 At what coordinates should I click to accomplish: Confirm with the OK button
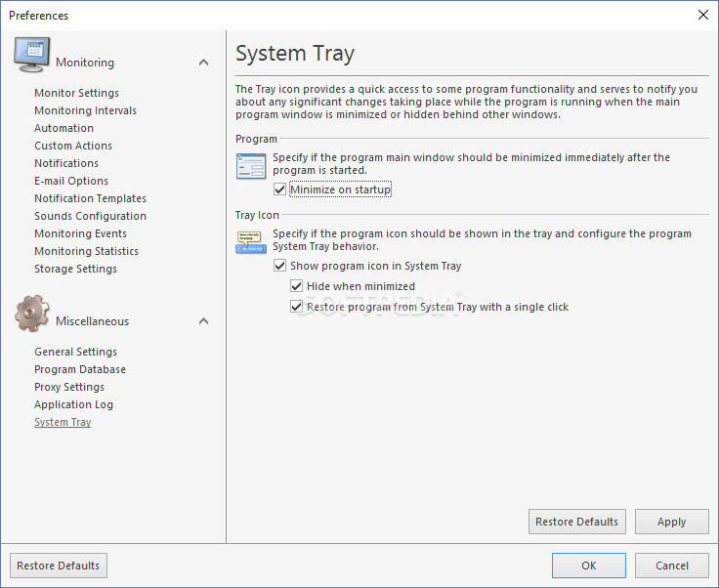pyautogui.click(x=589, y=566)
